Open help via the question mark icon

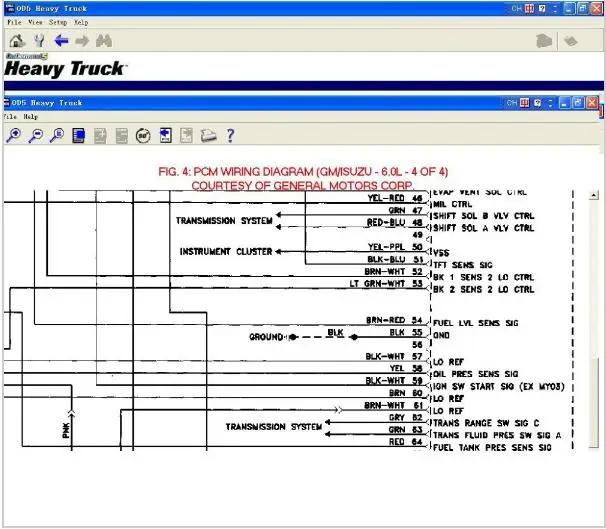coord(230,136)
